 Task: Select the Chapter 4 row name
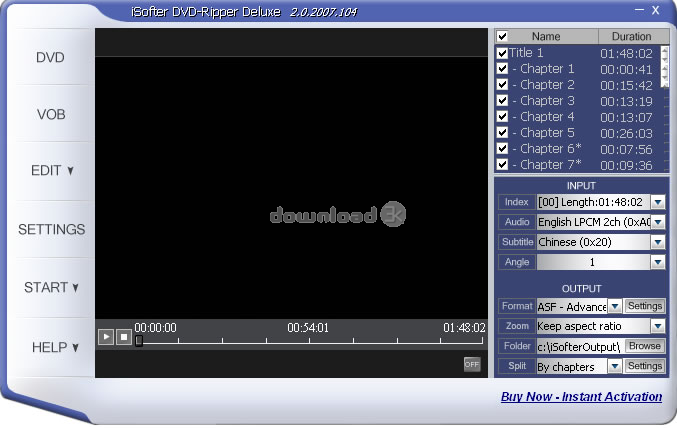click(x=543, y=117)
